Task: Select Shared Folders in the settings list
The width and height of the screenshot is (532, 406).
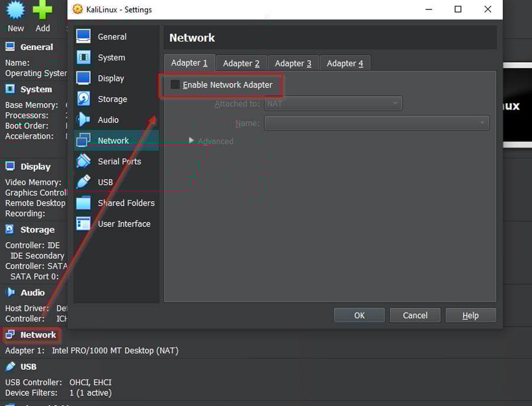Action: pos(116,203)
